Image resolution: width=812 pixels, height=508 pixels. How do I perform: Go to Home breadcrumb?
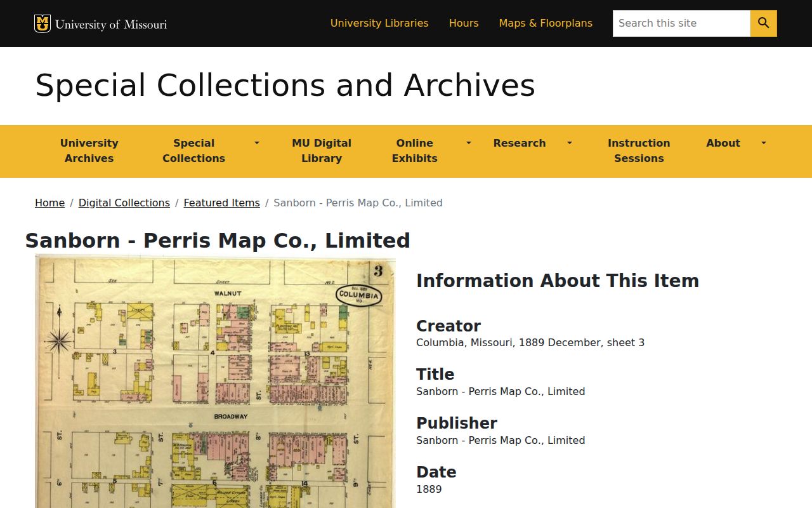(x=49, y=203)
